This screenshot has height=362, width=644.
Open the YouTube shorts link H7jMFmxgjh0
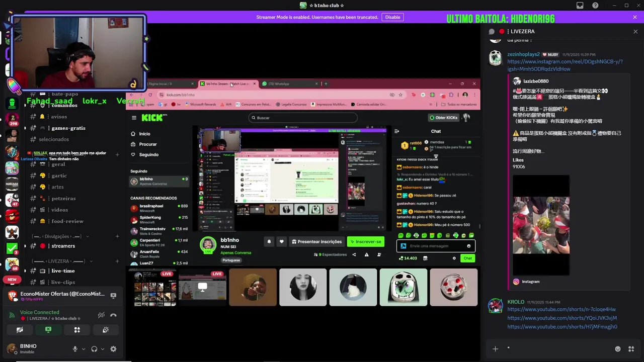click(x=562, y=327)
